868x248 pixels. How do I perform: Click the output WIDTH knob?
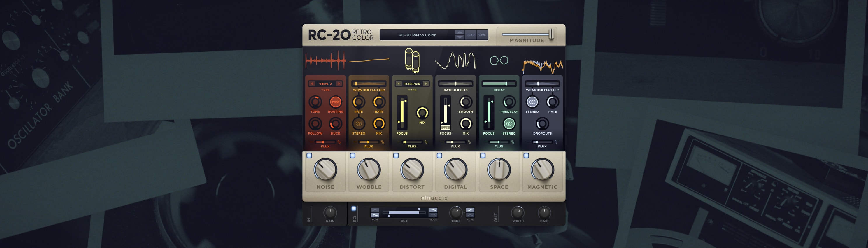[x=518, y=213]
